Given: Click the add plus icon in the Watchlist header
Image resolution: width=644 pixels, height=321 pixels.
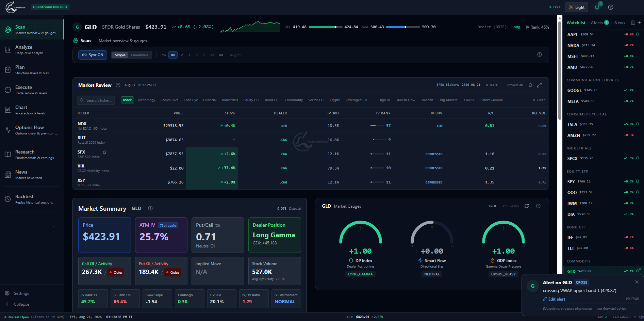Looking at the screenshot, I should coord(639,22).
